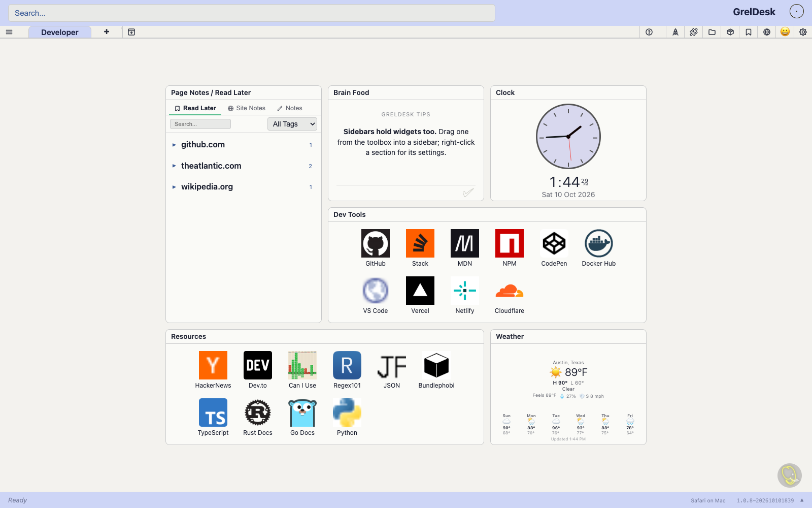Screen dimensions: 812x508
Task: Open the Go Docs gopher icon
Action: click(x=302, y=412)
